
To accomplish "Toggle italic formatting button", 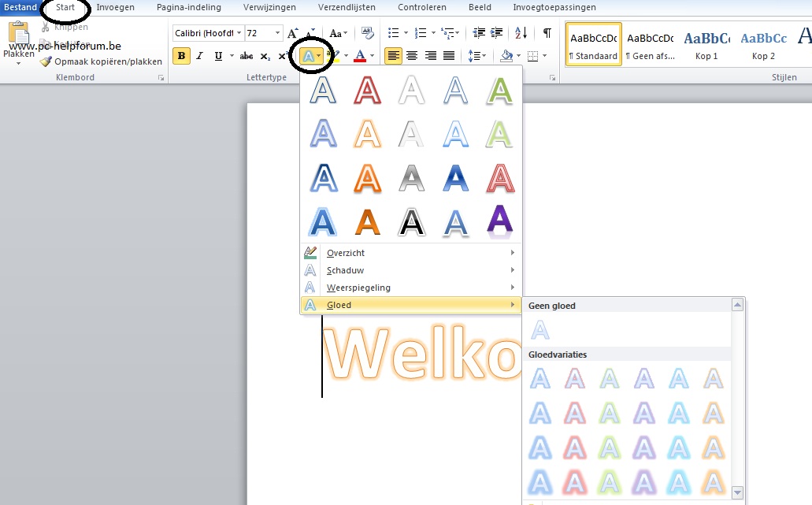I will (x=200, y=56).
